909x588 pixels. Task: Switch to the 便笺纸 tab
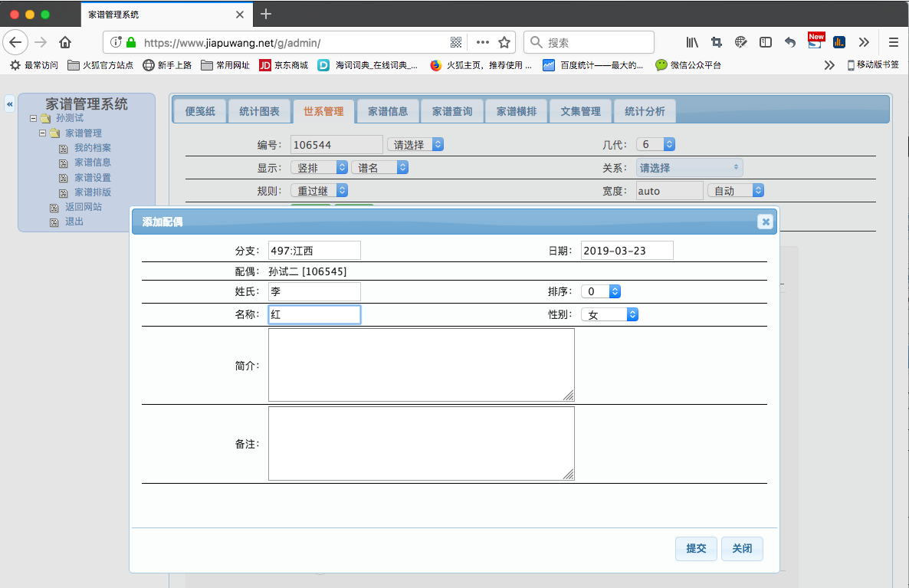pos(200,111)
